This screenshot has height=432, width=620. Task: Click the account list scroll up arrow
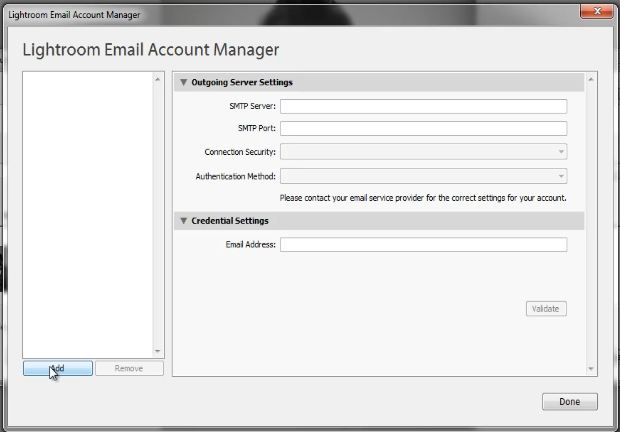click(157, 79)
